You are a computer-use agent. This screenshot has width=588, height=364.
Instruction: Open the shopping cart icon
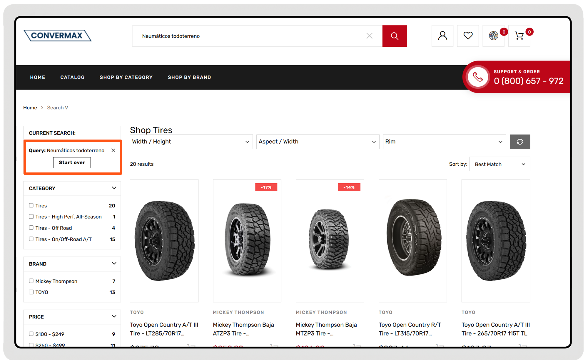pyautogui.click(x=519, y=36)
